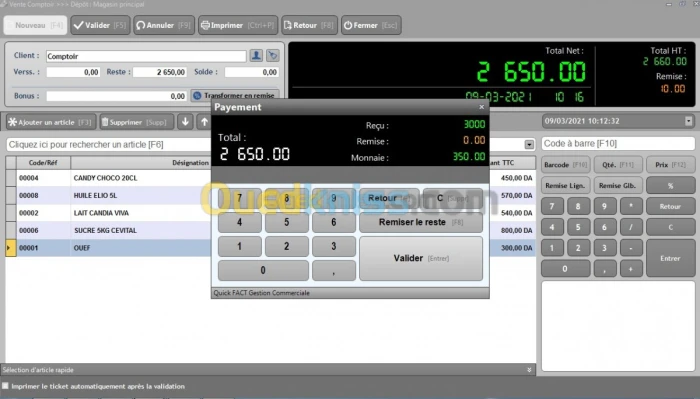The width and height of the screenshot is (700, 399).
Task: Click Ajouter un article [F3]
Action: 50,122
